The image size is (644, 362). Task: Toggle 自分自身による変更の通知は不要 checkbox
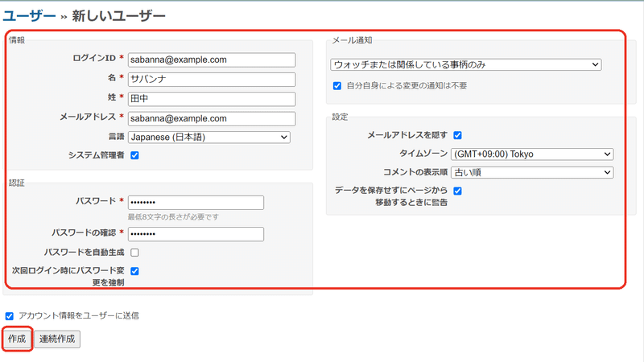click(x=337, y=86)
